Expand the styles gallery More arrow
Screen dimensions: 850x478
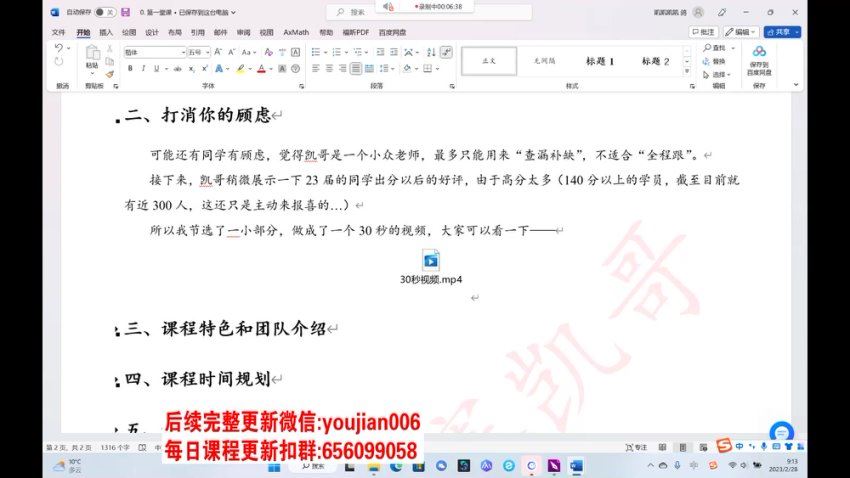pyautogui.click(x=687, y=71)
